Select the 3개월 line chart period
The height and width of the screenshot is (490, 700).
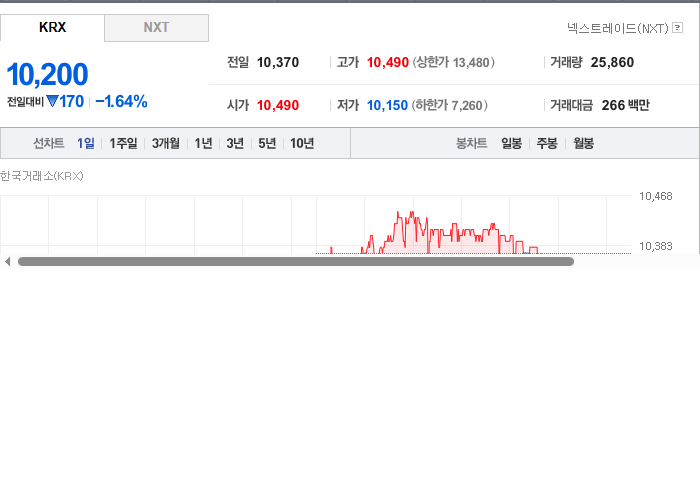pos(166,143)
